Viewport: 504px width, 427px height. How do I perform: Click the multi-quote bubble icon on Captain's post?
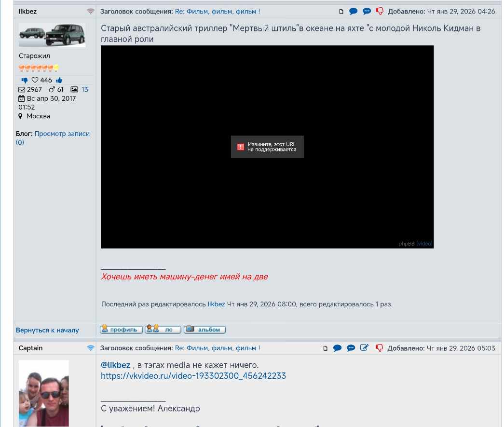(351, 348)
